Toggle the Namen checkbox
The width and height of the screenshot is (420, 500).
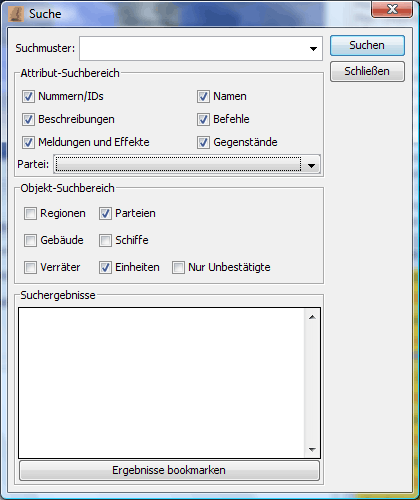203,97
